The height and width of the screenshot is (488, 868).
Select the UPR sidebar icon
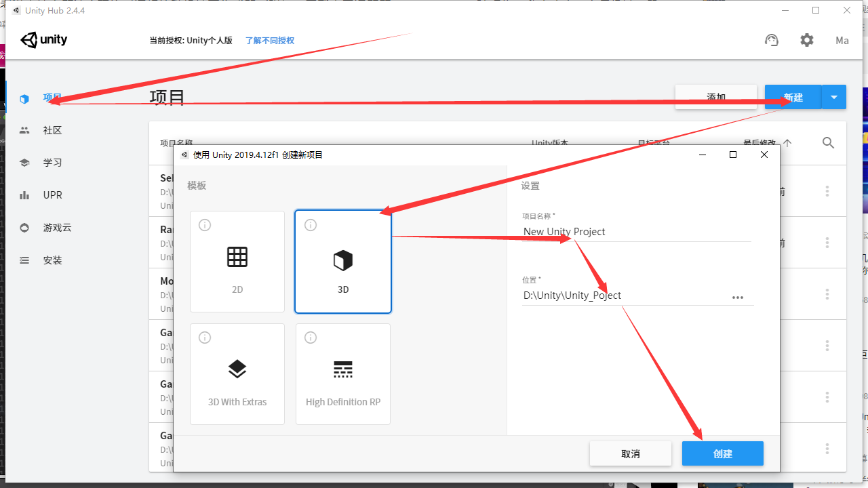coord(24,195)
